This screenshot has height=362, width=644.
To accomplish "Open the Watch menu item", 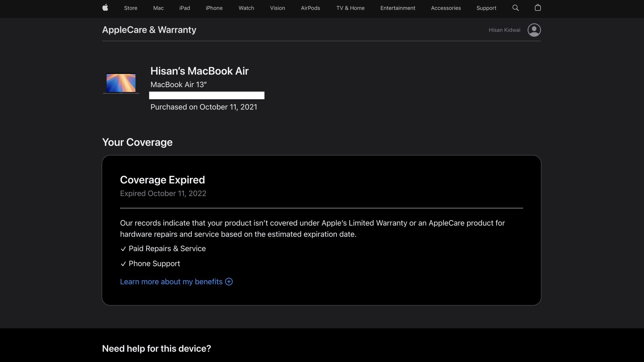I will point(246,8).
